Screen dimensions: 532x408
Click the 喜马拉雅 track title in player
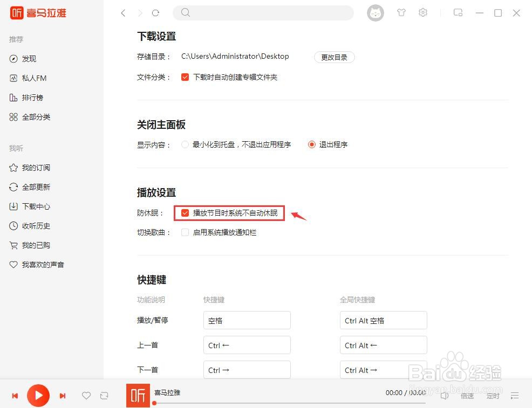[x=167, y=392]
